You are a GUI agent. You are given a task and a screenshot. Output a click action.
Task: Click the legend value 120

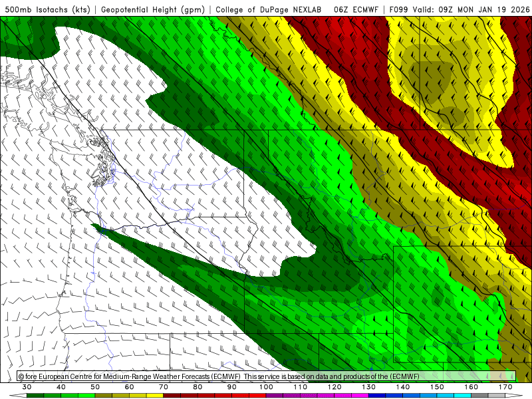pos(334,387)
